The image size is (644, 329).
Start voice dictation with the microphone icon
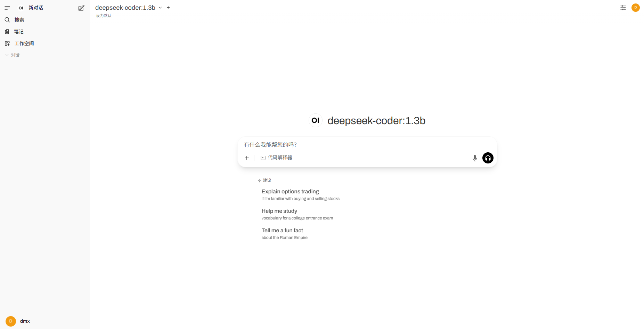click(475, 158)
